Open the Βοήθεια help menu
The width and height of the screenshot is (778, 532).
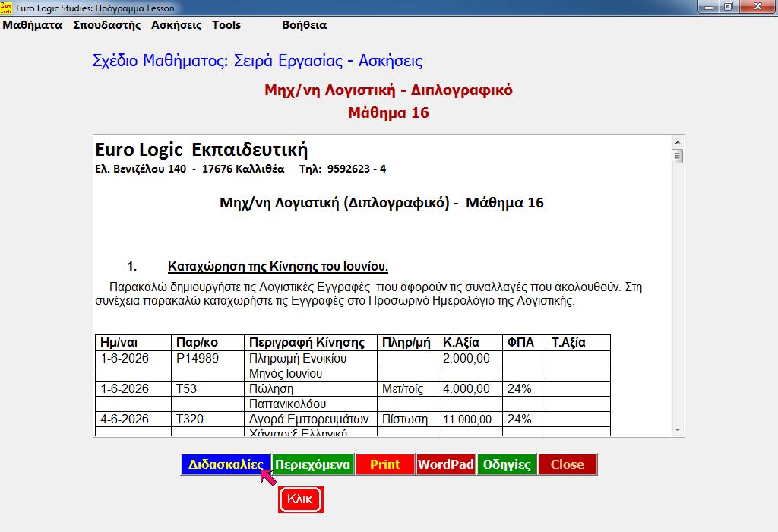pos(304,25)
